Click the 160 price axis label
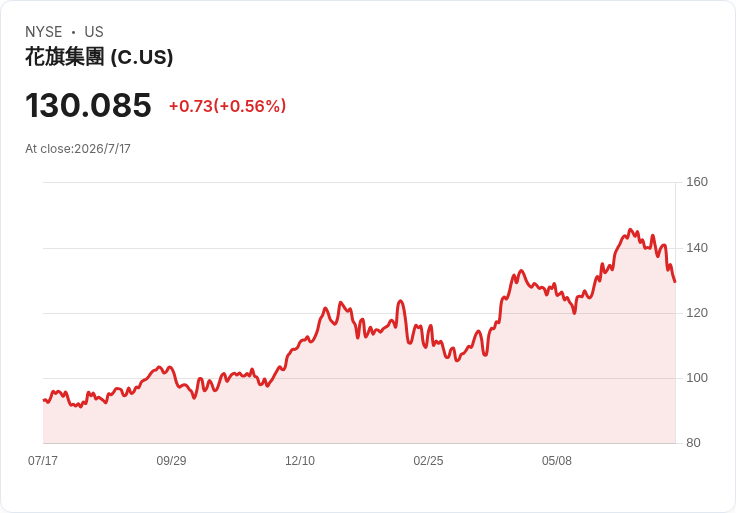This screenshot has height=513, width=736. [697, 182]
